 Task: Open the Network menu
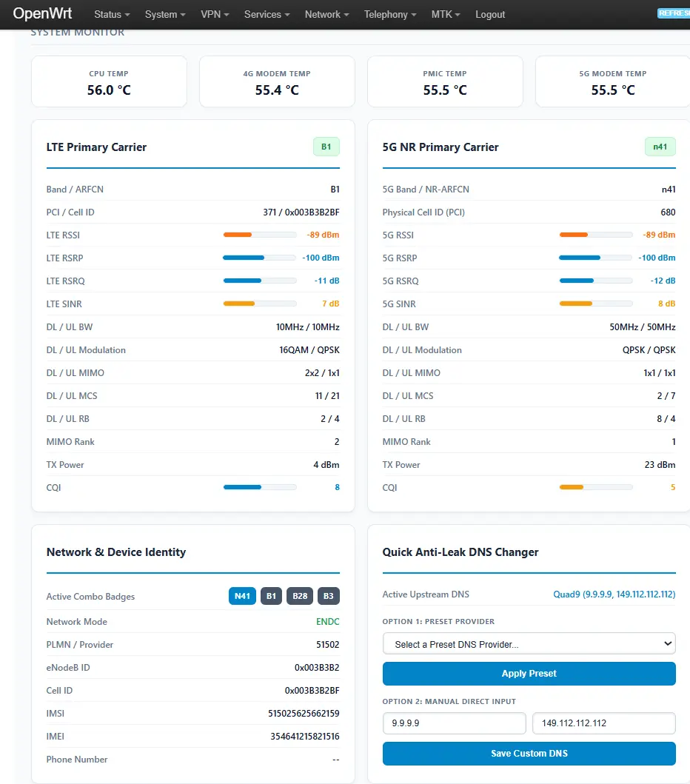click(327, 15)
